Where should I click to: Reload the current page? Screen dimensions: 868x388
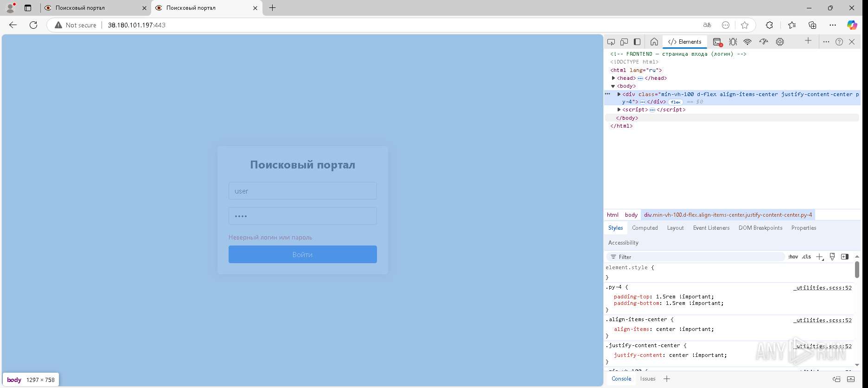[x=33, y=25]
